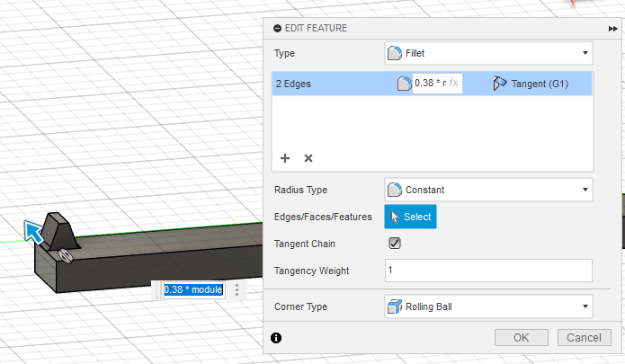Toggle the Tangent Chain checkbox

(x=395, y=244)
